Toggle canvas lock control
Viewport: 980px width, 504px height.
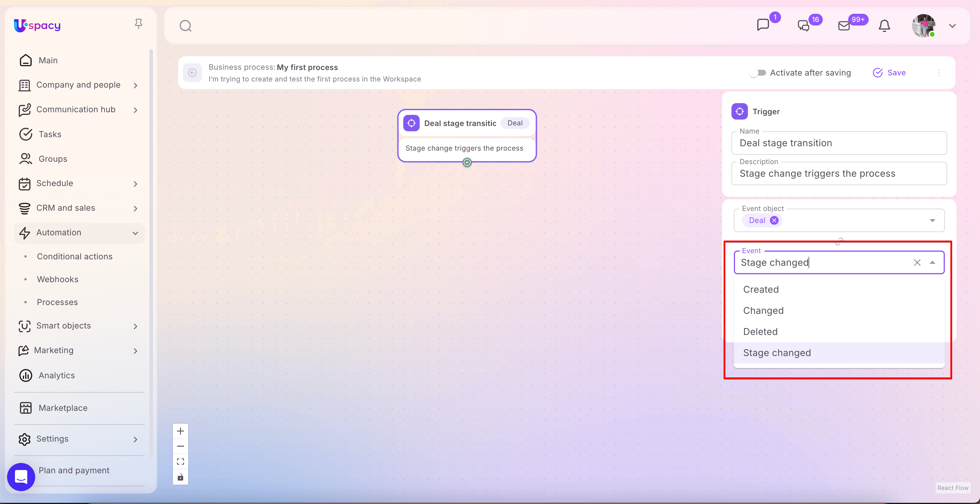[180, 477]
